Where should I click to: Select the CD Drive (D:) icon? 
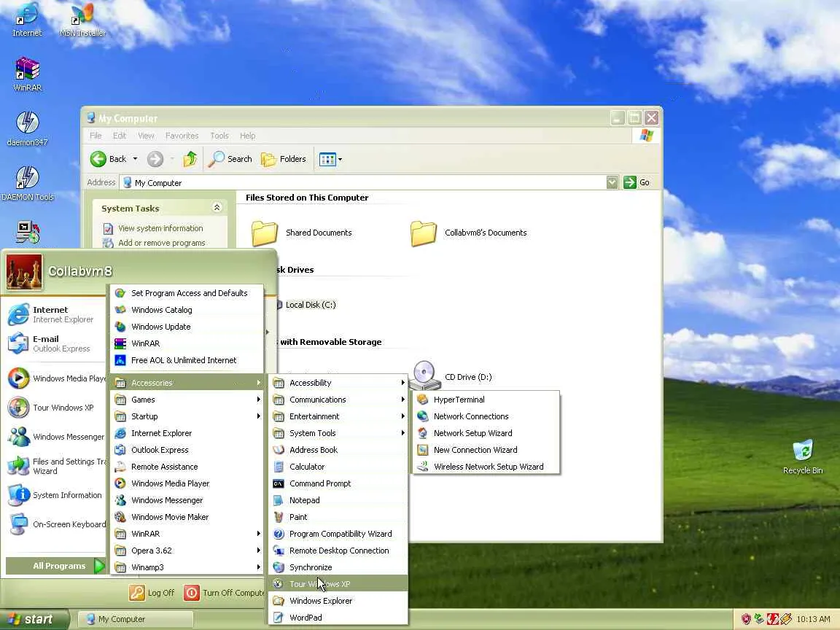pyautogui.click(x=451, y=376)
